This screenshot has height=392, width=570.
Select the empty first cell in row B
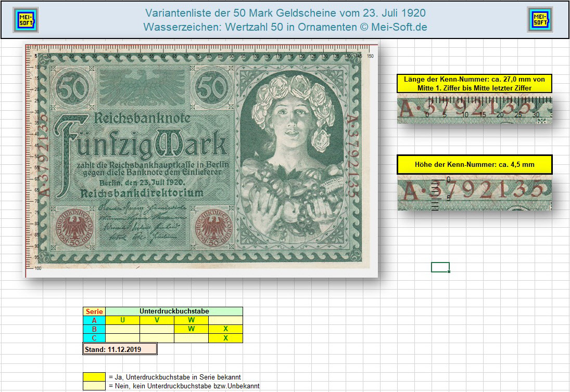point(122,329)
